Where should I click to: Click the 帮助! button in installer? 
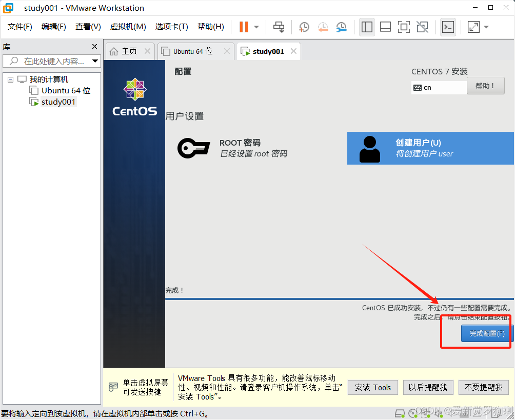[x=485, y=86]
